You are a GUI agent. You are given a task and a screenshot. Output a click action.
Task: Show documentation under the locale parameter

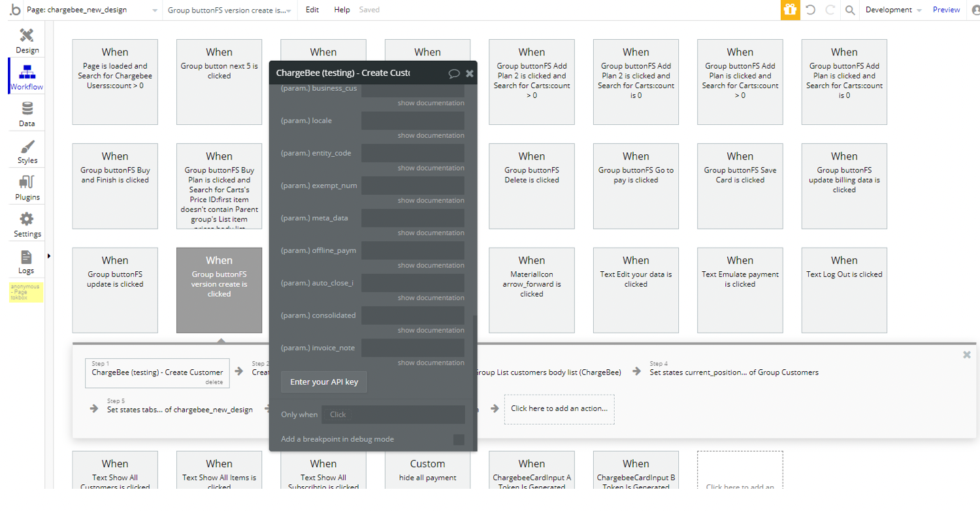pos(431,136)
